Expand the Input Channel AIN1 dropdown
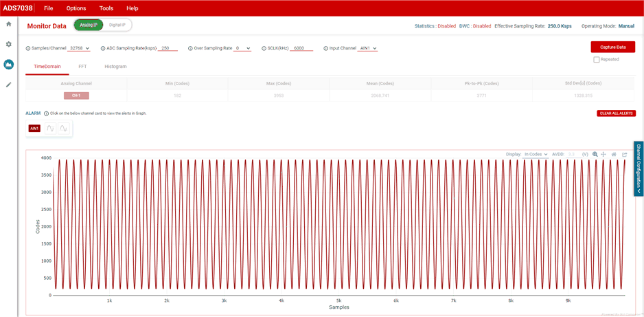Image resolution: width=644 pixels, height=317 pixels. pos(368,49)
